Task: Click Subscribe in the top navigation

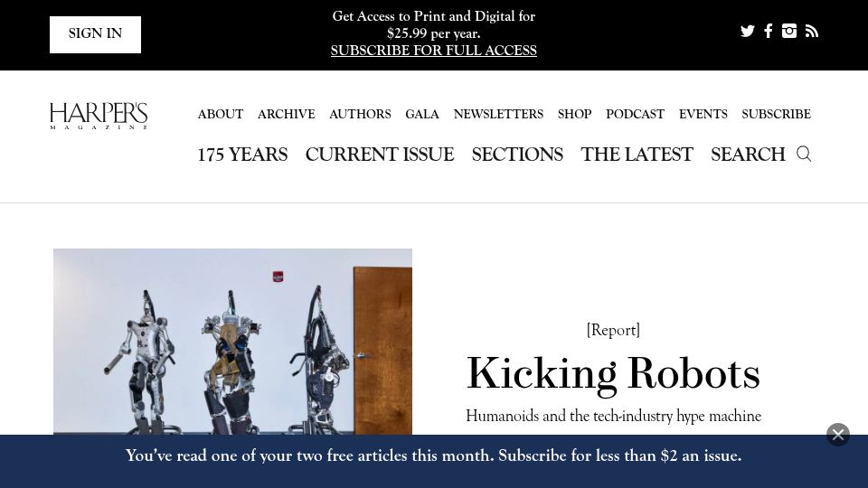Action: coord(776,114)
